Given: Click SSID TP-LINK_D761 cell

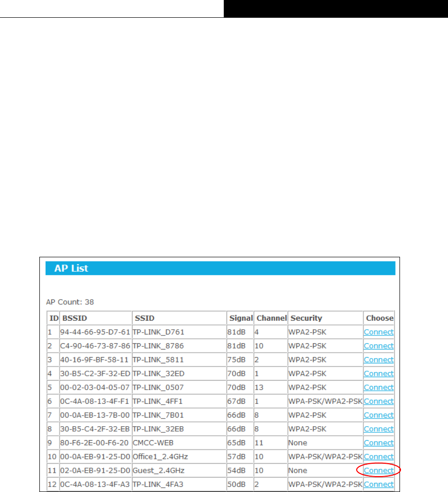Looking at the screenshot, I should point(179,332).
